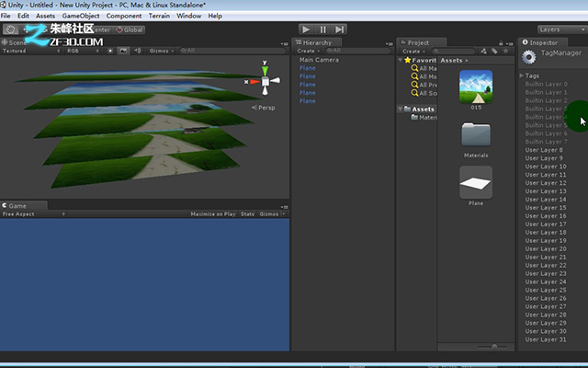Click the Search by Label tag icon
The image size is (588, 368).
494,52
